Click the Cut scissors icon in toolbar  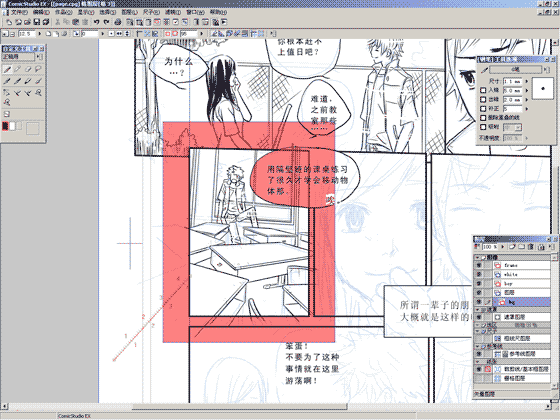[57, 22]
